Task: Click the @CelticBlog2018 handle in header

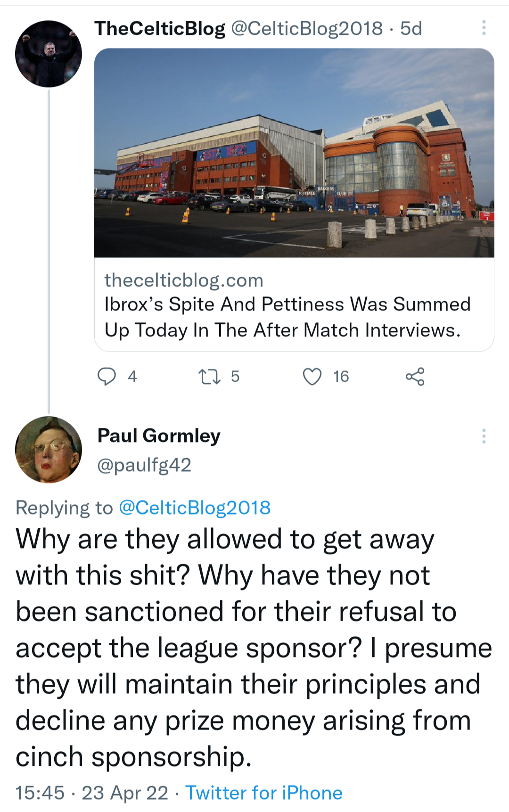Action: point(307,28)
